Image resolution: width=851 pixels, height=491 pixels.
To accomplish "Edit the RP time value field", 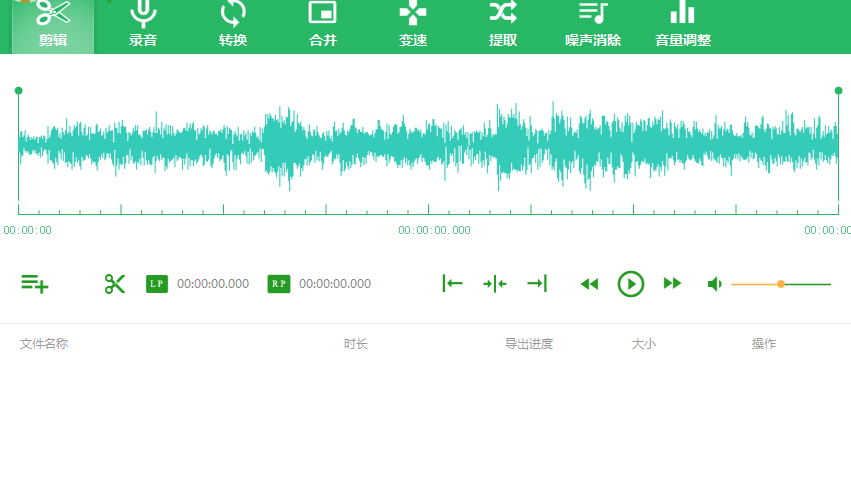I will [335, 284].
